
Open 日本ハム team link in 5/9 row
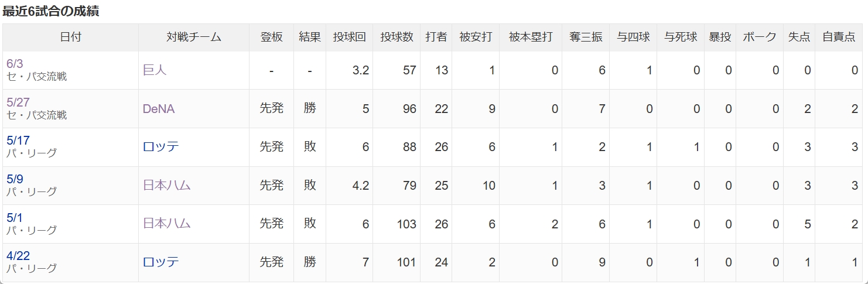pyautogui.click(x=167, y=186)
